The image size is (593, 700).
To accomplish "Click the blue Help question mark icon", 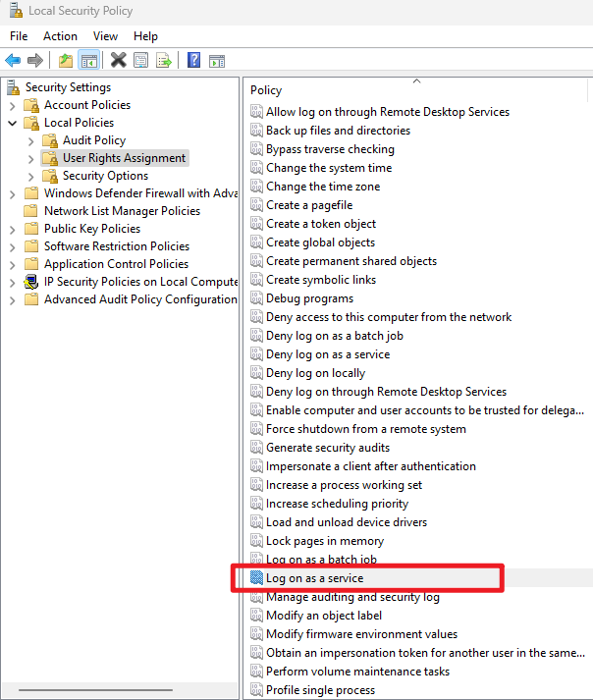I will (x=193, y=61).
